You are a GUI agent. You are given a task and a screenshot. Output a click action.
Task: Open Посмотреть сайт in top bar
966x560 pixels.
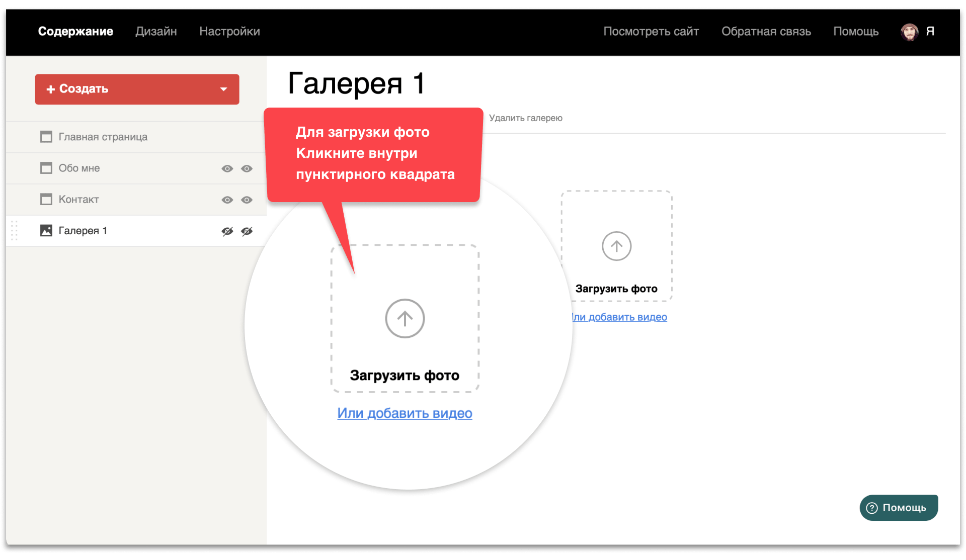pos(651,31)
